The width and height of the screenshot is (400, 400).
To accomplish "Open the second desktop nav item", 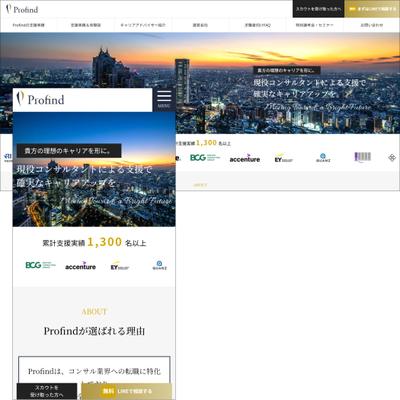I will coord(86,25).
